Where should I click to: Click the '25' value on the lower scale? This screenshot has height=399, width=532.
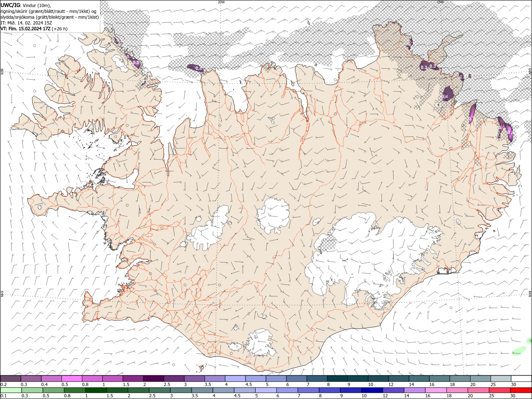click(492, 396)
